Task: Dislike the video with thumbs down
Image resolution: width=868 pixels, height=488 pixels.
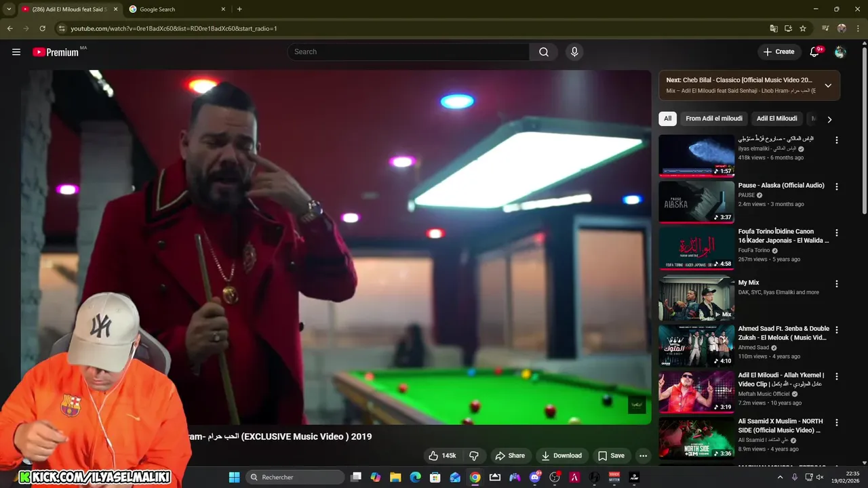Action: [x=474, y=455]
